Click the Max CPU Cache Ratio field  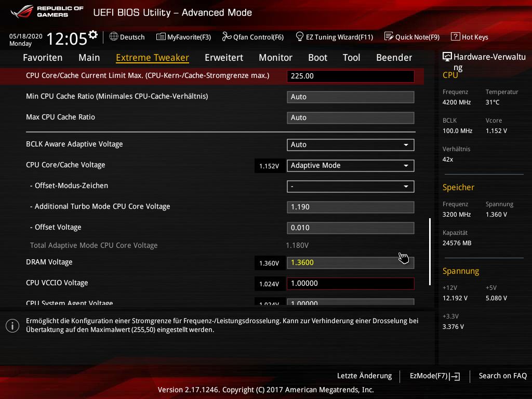pos(351,118)
